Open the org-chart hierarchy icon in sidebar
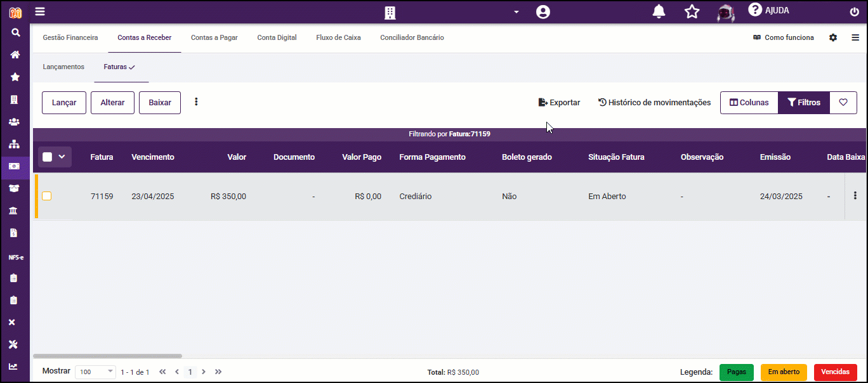Screen dimensions: 868x383 (15, 144)
